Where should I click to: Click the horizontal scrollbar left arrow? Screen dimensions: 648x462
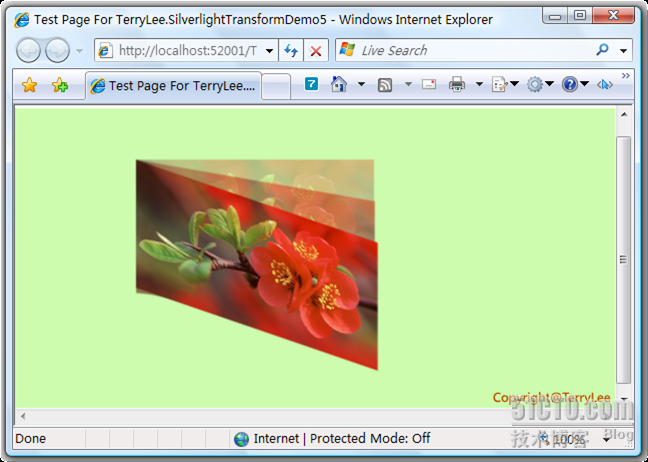23,416
